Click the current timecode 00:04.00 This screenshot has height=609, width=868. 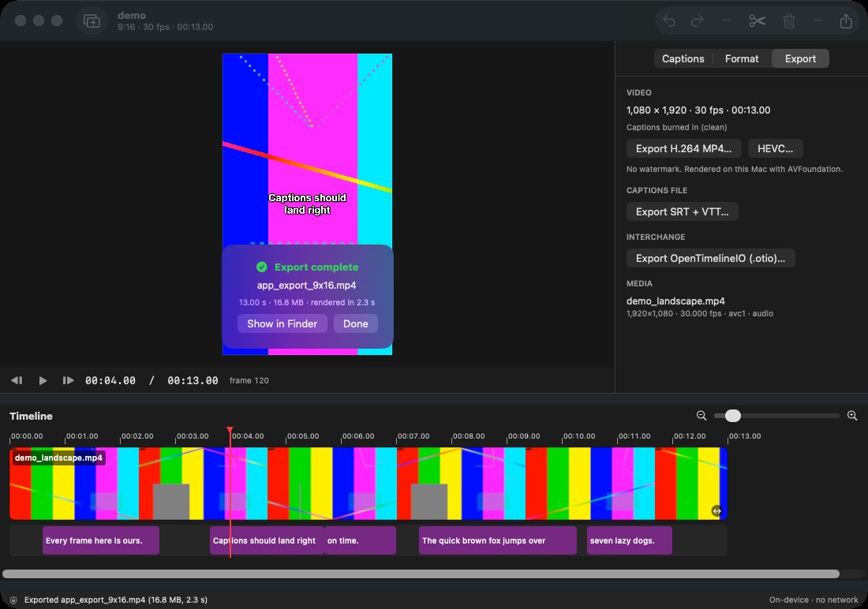pyautogui.click(x=110, y=380)
